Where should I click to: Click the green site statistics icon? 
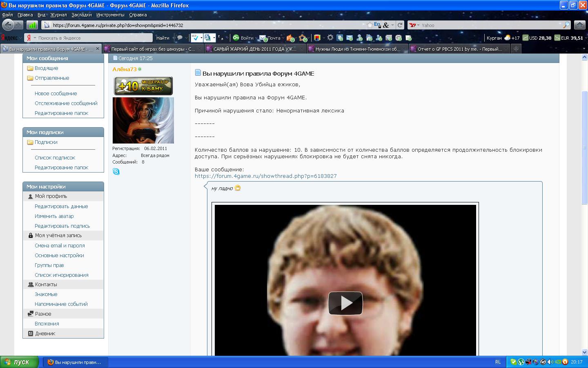[x=32, y=25]
